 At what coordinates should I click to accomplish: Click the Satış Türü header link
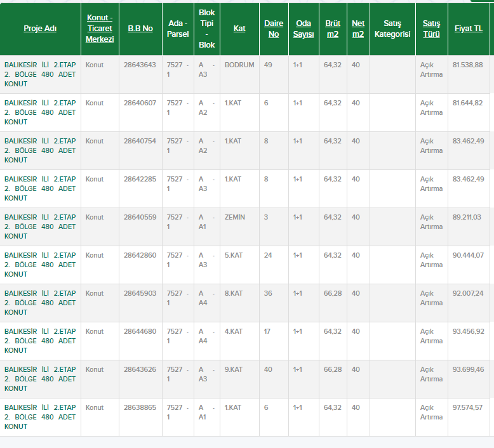tap(431, 29)
